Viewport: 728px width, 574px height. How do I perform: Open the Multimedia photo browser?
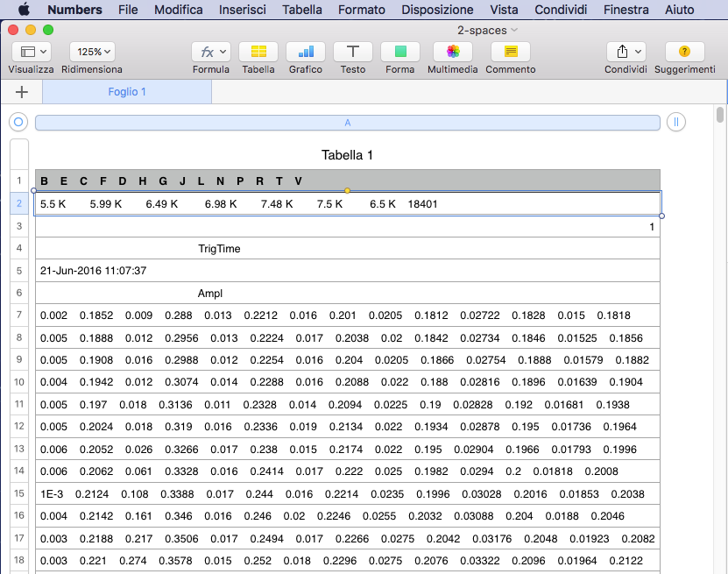coord(452,52)
